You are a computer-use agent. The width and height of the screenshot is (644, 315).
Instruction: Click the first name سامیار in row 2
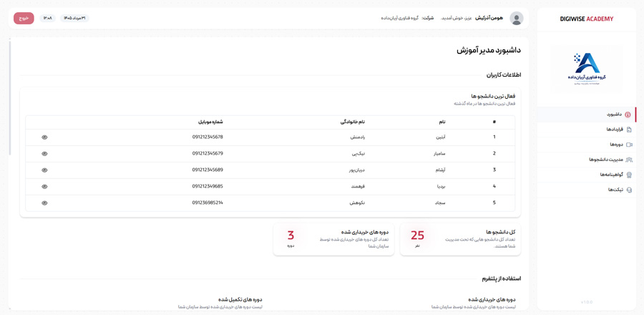coord(439,154)
